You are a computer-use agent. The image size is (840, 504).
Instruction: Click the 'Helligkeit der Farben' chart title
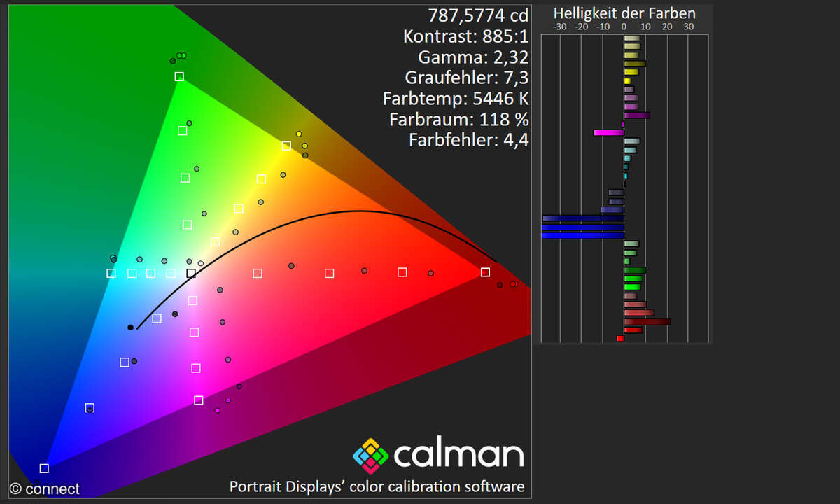coord(624,13)
